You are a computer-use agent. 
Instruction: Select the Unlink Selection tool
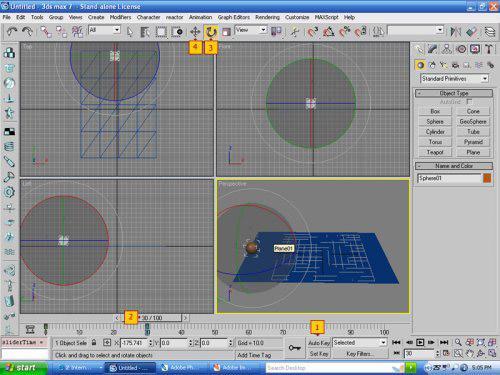click(62, 32)
